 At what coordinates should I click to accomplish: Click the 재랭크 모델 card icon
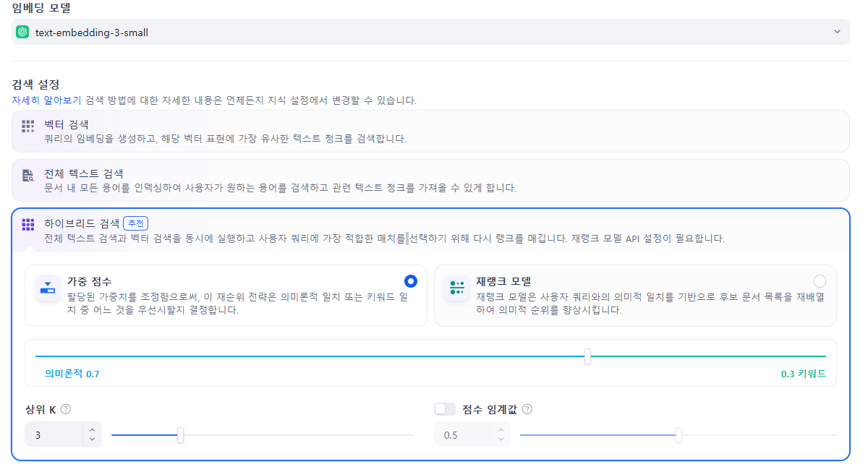pyautogui.click(x=456, y=288)
